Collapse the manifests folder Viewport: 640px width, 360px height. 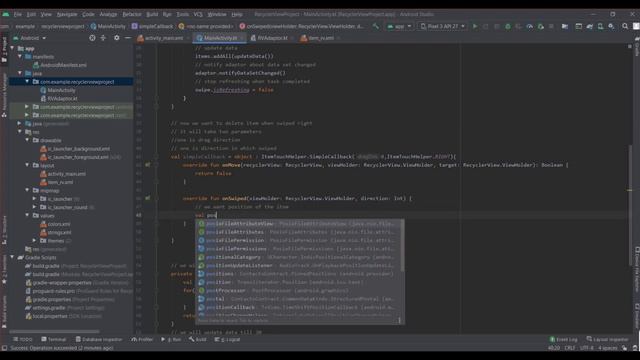click(x=20, y=57)
